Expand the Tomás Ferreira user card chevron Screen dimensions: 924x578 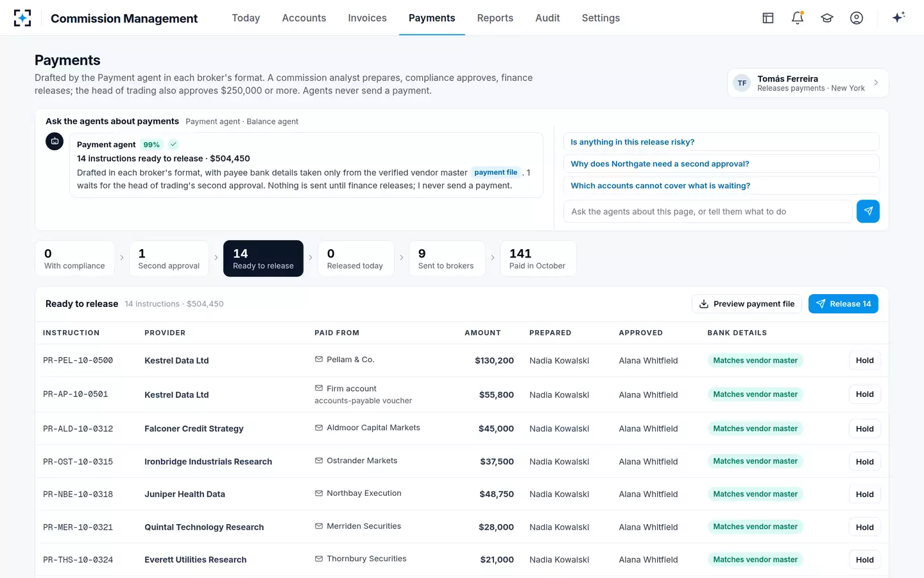[x=876, y=83]
